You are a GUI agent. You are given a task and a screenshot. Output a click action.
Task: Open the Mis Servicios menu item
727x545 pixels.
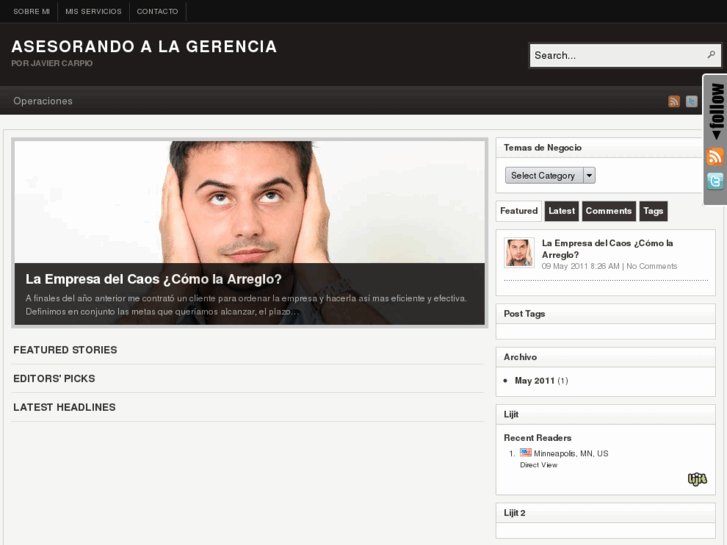(x=93, y=12)
